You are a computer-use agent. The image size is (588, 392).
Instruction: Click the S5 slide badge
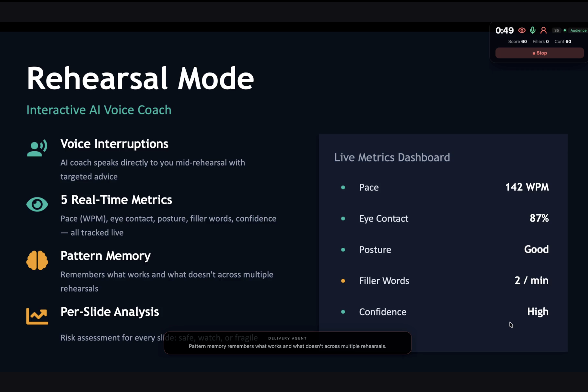556,30
